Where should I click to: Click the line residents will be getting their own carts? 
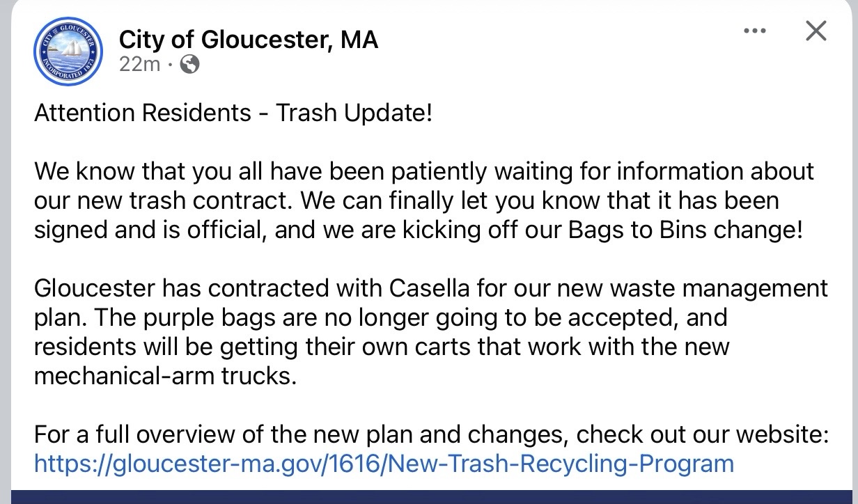382,347
